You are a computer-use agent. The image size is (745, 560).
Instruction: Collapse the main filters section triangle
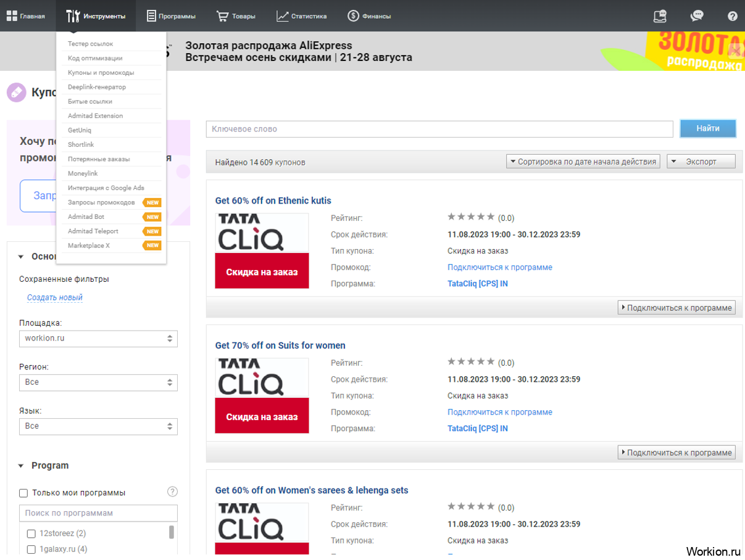click(x=21, y=257)
